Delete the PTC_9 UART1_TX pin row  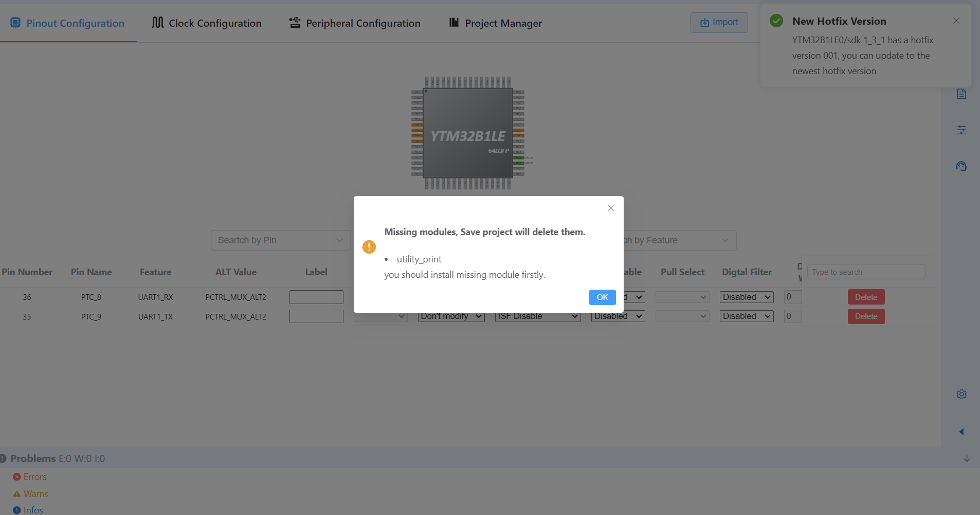866,316
